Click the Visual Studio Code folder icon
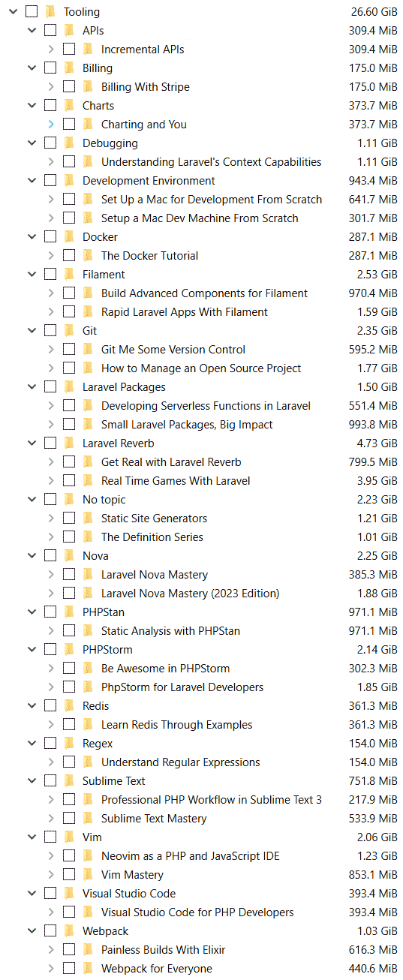 [x=69, y=893]
